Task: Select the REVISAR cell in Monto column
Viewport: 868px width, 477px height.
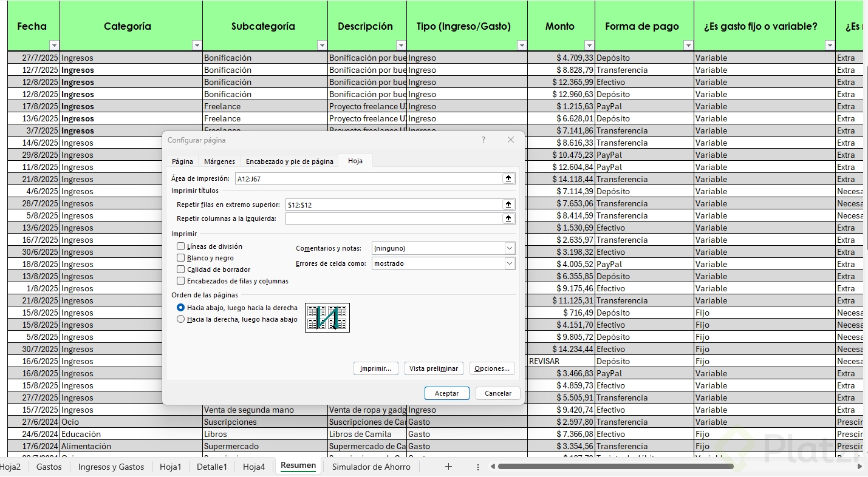Action: [x=561, y=361]
